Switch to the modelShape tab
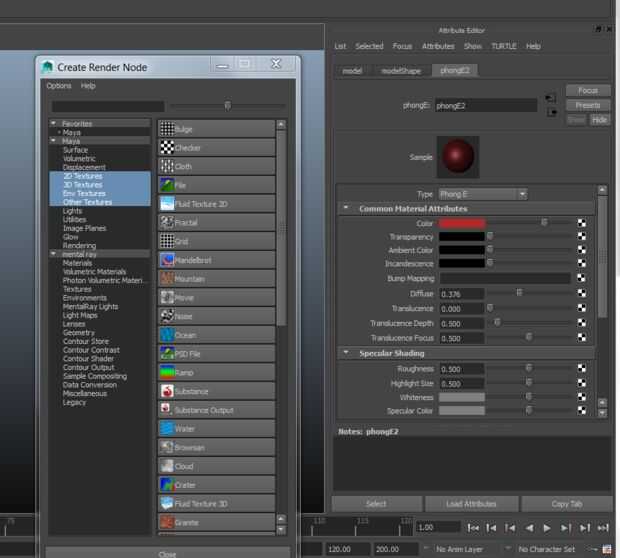This screenshot has height=558, width=620. click(x=401, y=71)
